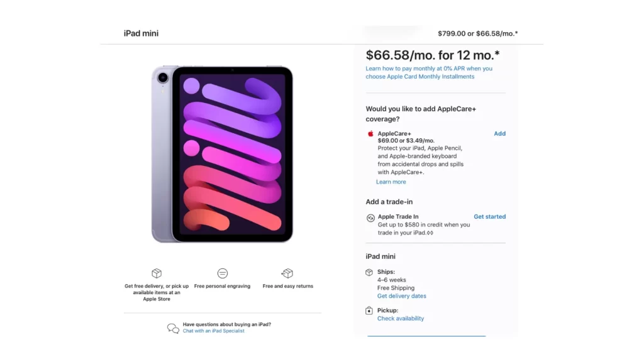Click the iPad mini page title
644x362 pixels.
point(141,33)
